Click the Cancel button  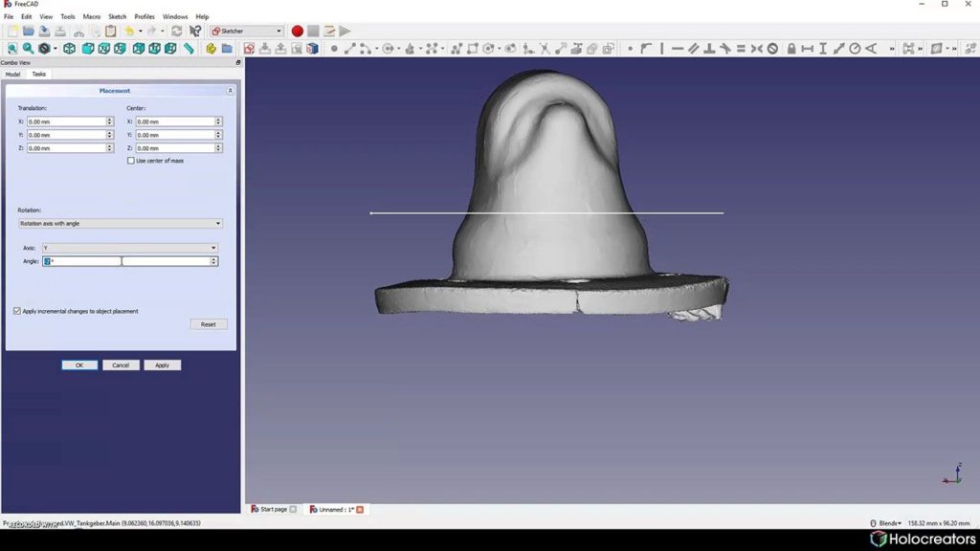coord(121,365)
